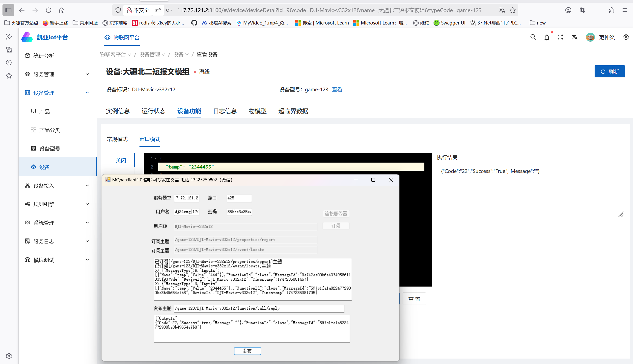Click the 发布主题 input field
This screenshot has width=633, height=364.
(259, 308)
